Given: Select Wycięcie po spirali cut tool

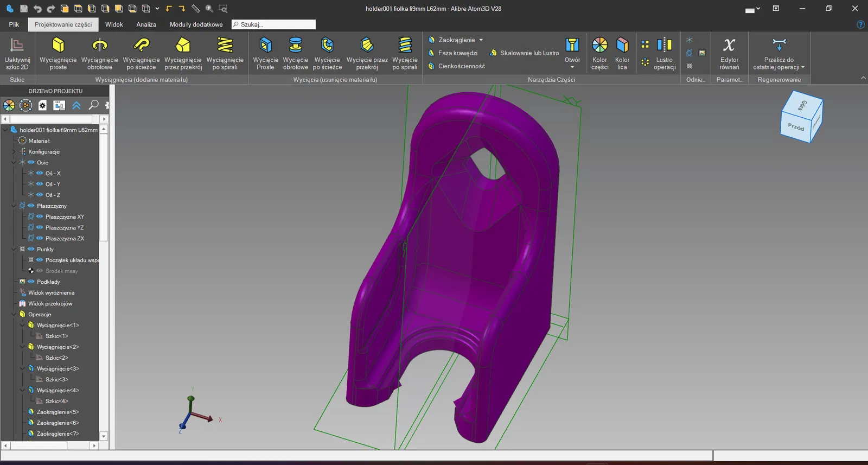Looking at the screenshot, I should 405,53.
